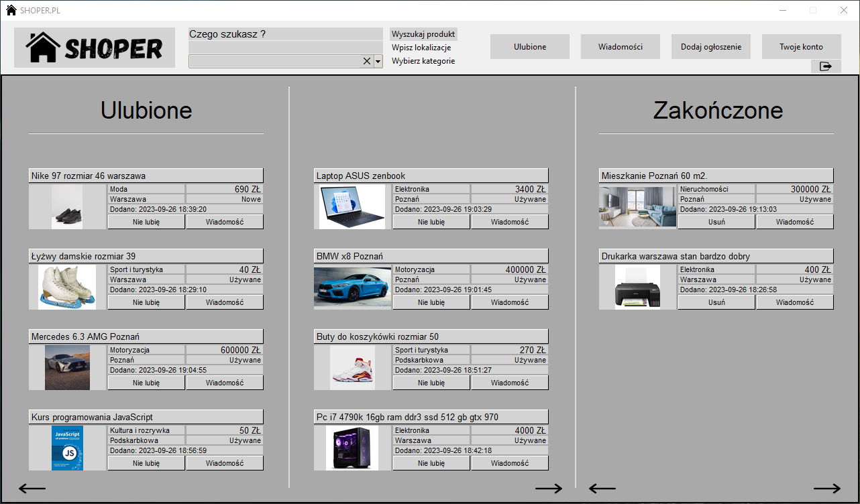Click Nie lubię on the Nike 97 listing

click(x=146, y=221)
